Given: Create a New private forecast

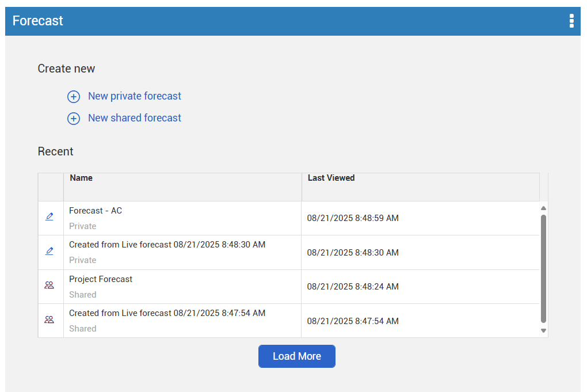Looking at the screenshot, I should 134,96.
